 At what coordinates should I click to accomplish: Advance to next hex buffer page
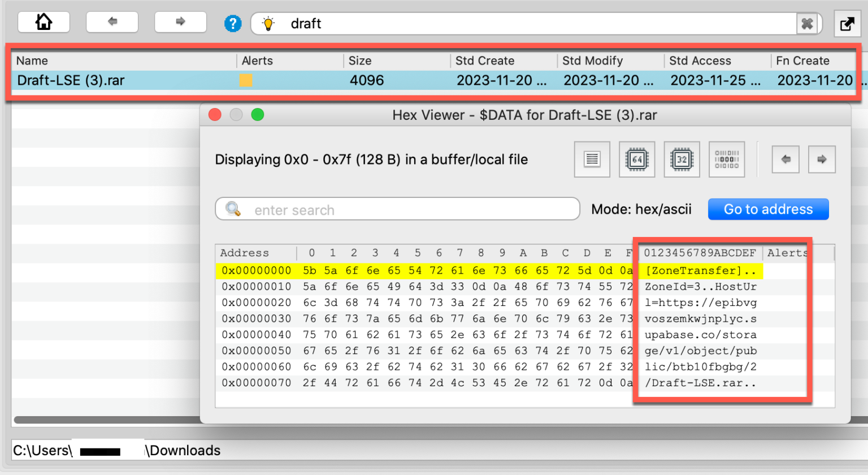coord(822,159)
